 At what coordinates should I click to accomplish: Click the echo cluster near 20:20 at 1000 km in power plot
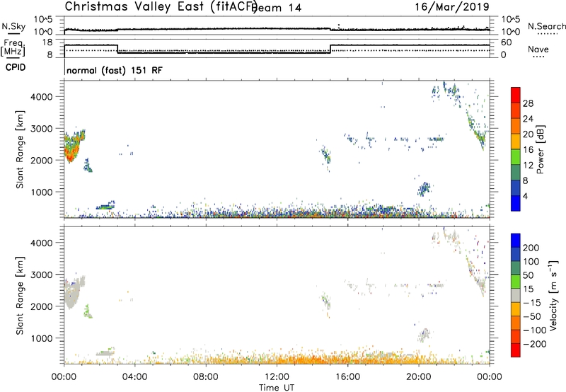click(x=424, y=188)
